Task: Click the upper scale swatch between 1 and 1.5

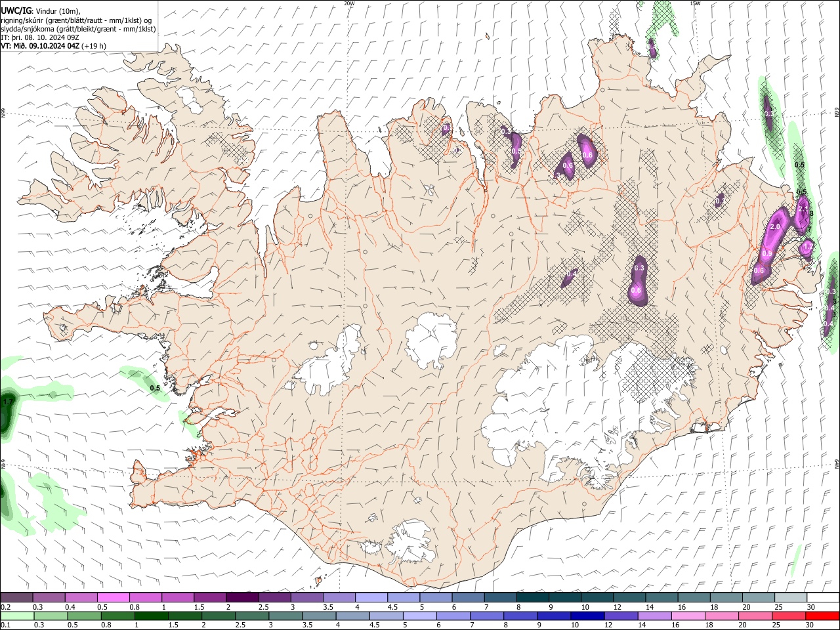Action: click(177, 597)
